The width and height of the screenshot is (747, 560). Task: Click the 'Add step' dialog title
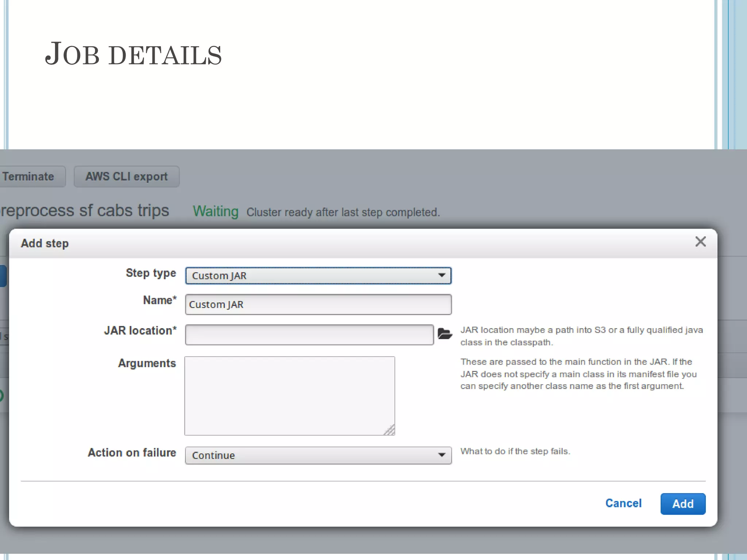tap(45, 243)
